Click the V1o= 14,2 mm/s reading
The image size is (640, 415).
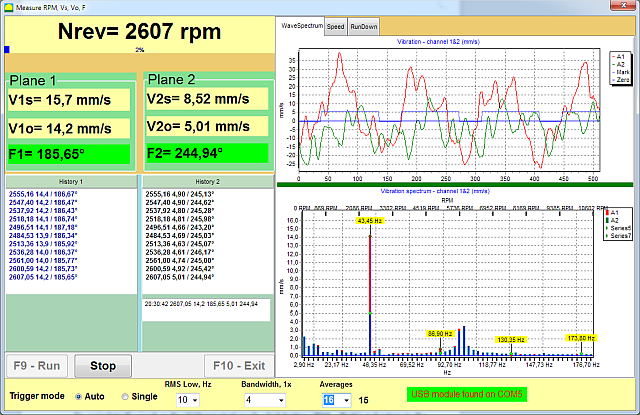pyautogui.click(x=69, y=129)
